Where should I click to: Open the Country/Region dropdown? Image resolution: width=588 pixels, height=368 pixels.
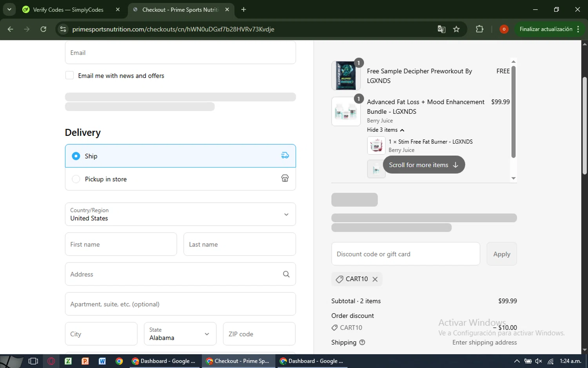coord(180,214)
